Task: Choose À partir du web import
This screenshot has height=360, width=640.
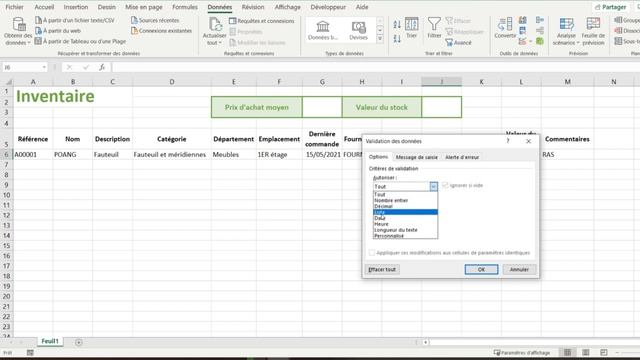Action: pyautogui.click(x=58, y=31)
